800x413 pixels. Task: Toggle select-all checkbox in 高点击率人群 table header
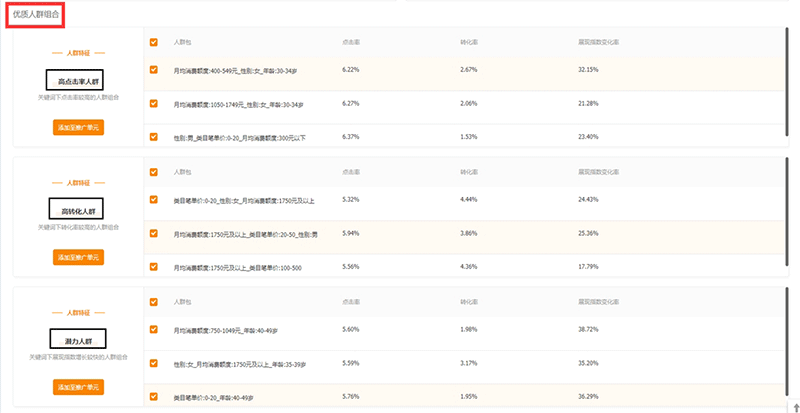tap(153, 43)
